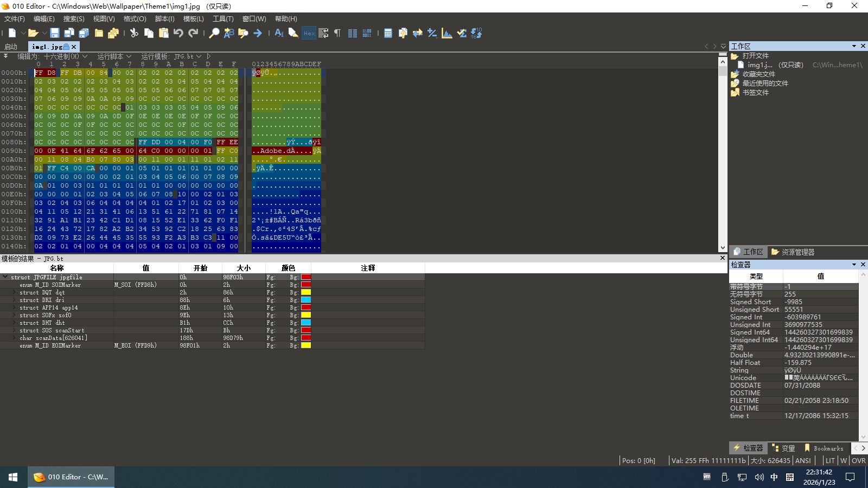Open Find with the magnifier icon
Screen dimensions: 868x488
(214, 33)
